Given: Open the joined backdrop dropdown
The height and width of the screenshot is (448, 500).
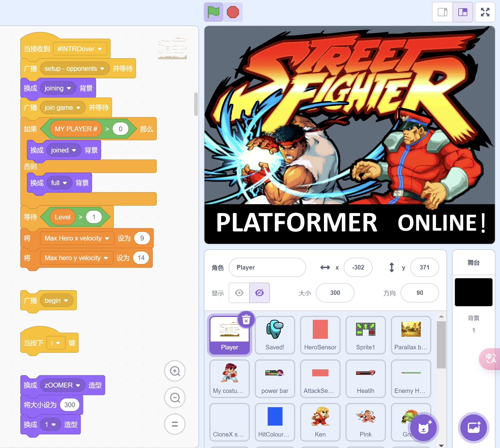Looking at the screenshot, I should [64, 150].
